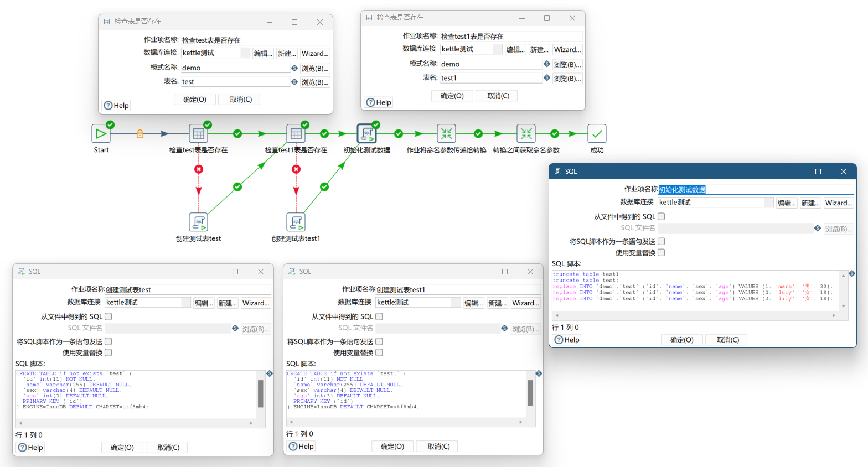Click 浏览(B)... next to 表名 test1

point(567,79)
